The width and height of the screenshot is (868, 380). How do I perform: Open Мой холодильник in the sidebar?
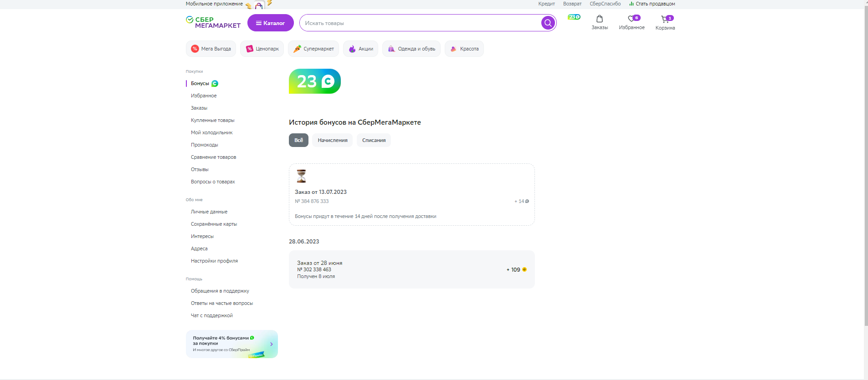(x=212, y=133)
